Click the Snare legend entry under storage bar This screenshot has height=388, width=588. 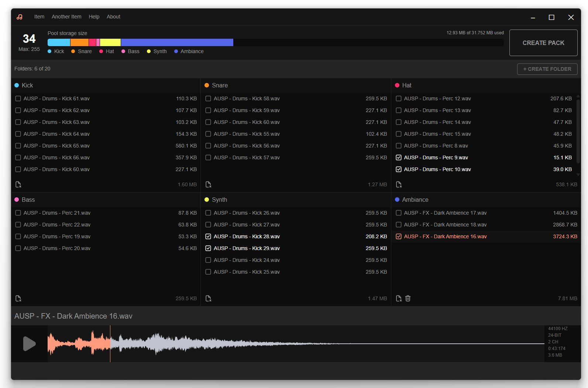[x=82, y=51]
